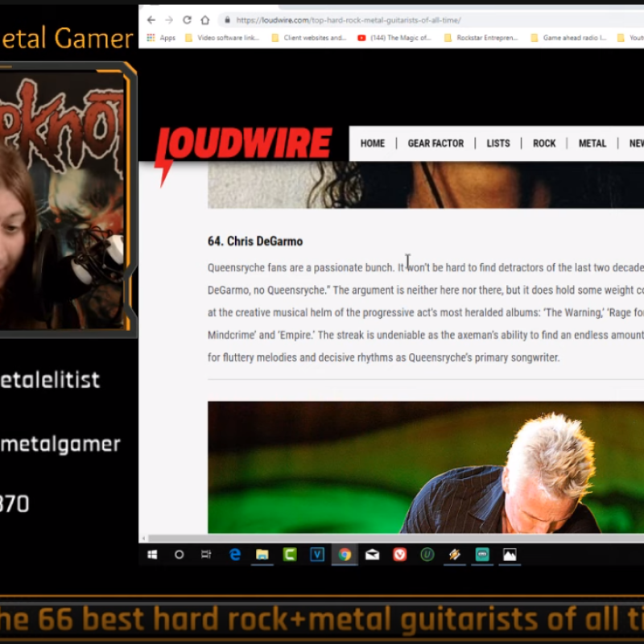Open the GEAR FACTOR nav item

pos(436,143)
